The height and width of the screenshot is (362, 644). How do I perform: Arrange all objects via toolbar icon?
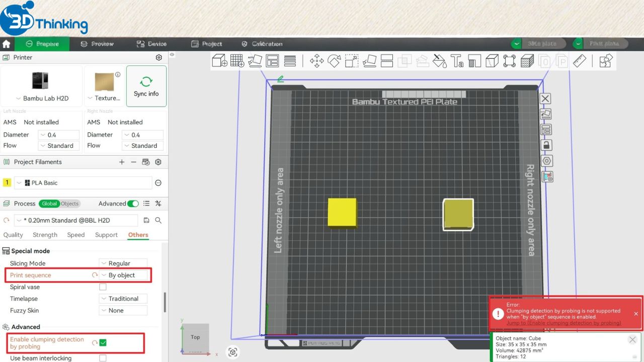coord(272,61)
